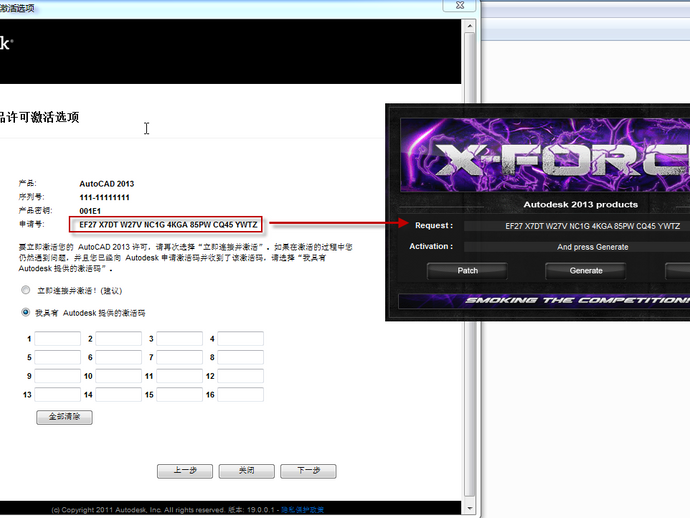Screen dimensions: 690x518
Task: Click activation code field number 8
Action: 240,357
